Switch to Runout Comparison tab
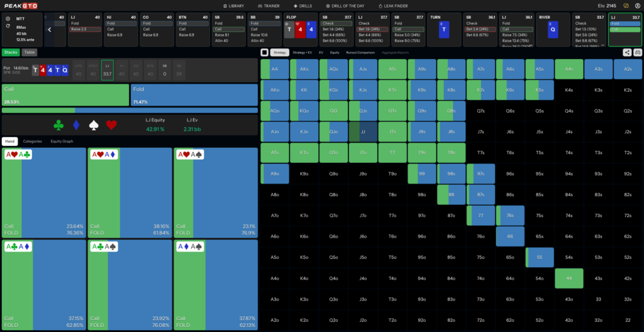The height and width of the screenshot is (332, 644). pyautogui.click(x=360, y=52)
